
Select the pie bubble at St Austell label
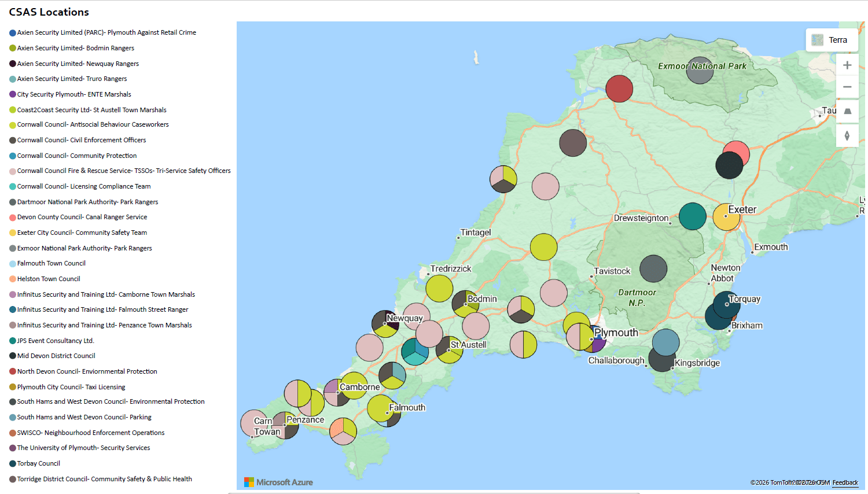coord(450,350)
